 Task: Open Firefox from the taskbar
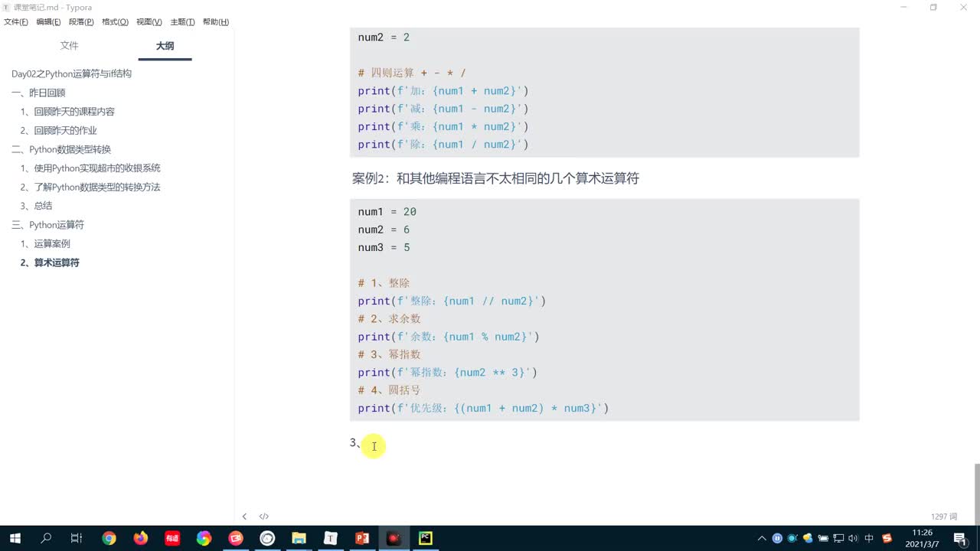(140, 538)
